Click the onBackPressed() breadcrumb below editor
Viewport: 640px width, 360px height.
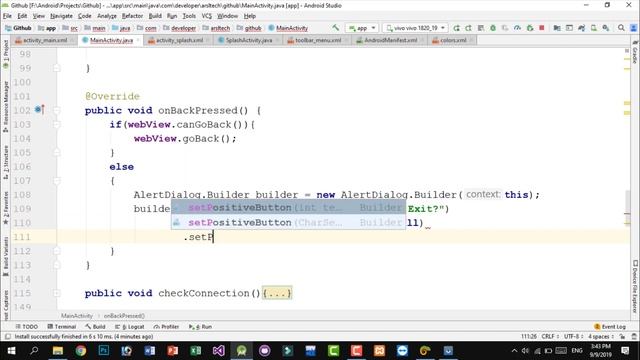(124, 316)
